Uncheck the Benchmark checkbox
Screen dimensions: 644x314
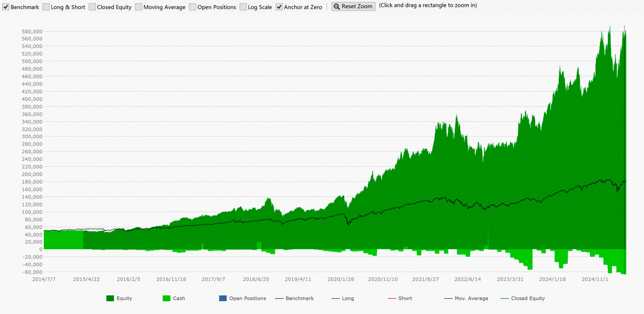(x=6, y=7)
